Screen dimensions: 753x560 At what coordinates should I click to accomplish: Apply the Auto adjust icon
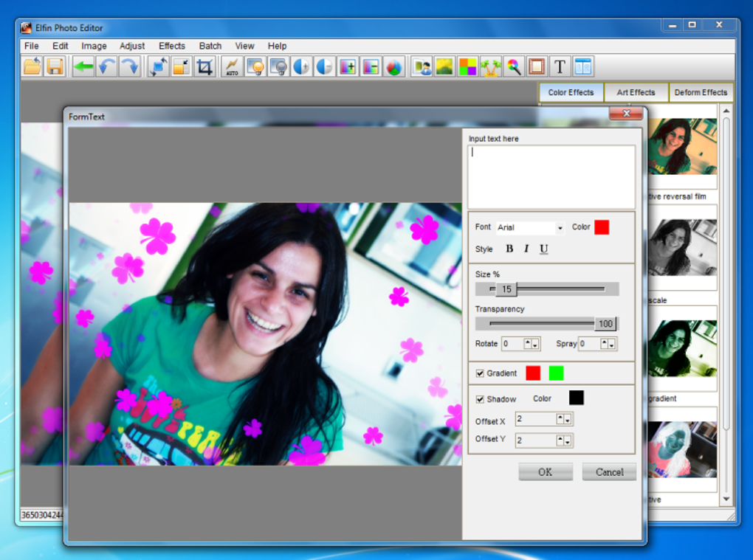233,66
